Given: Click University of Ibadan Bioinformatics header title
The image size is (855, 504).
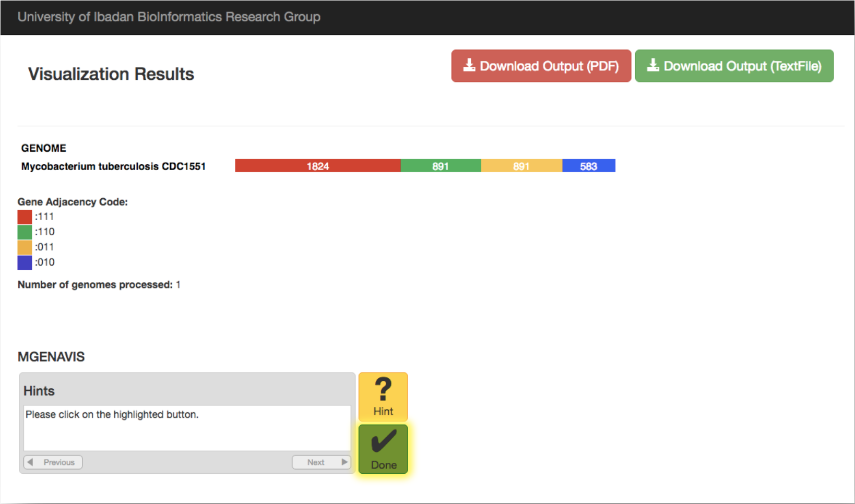Looking at the screenshot, I should point(169,17).
